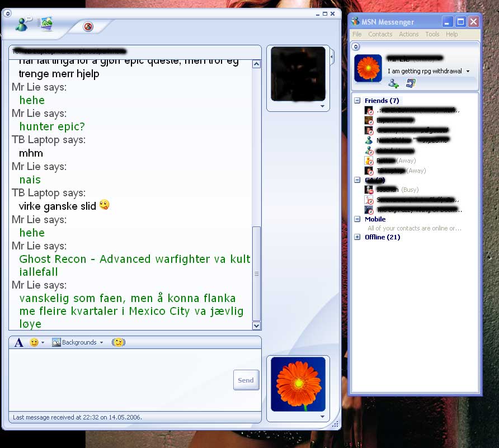This screenshot has height=448, width=499.
Task: Open the font formatting A button
Action: coord(19,342)
